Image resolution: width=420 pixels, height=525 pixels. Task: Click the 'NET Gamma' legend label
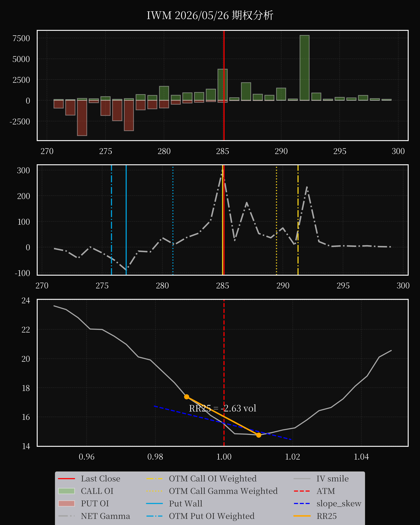click(x=105, y=516)
